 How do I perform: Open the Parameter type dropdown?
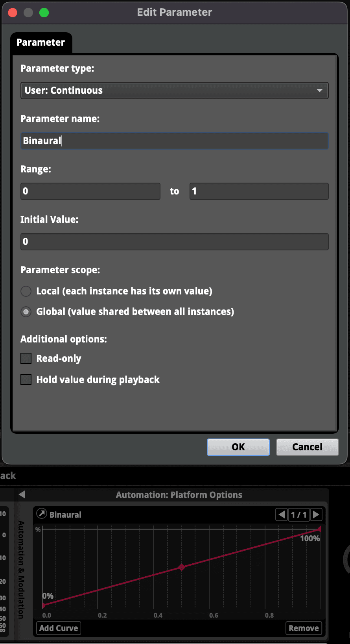tap(174, 91)
